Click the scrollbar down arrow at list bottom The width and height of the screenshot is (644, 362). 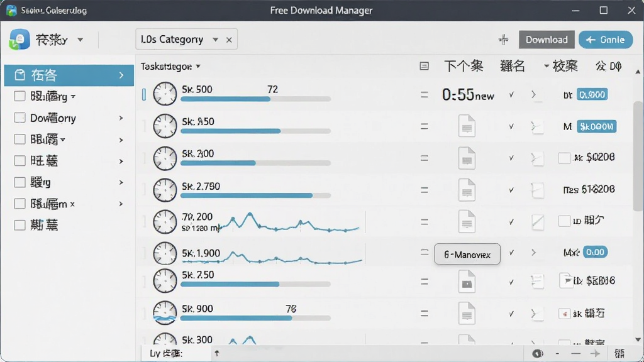click(x=638, y=340)
